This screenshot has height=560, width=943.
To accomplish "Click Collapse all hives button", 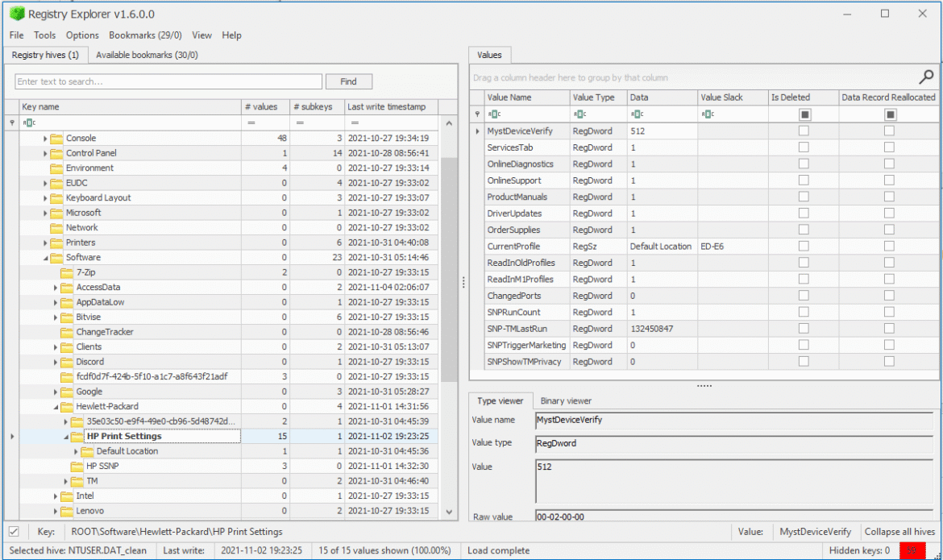I will tap(898, 532).
